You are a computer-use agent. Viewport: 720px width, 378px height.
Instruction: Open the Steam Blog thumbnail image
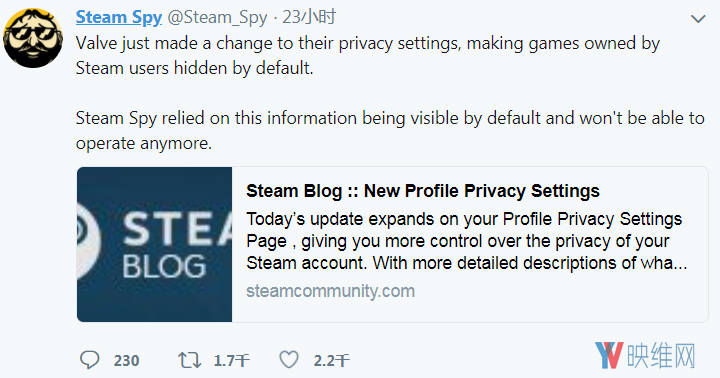point(154,244)
